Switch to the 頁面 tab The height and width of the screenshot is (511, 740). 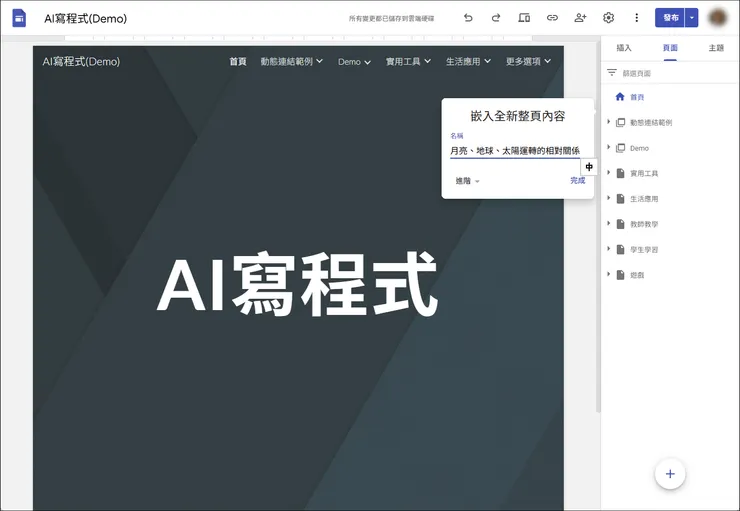(x=670, y=48)
